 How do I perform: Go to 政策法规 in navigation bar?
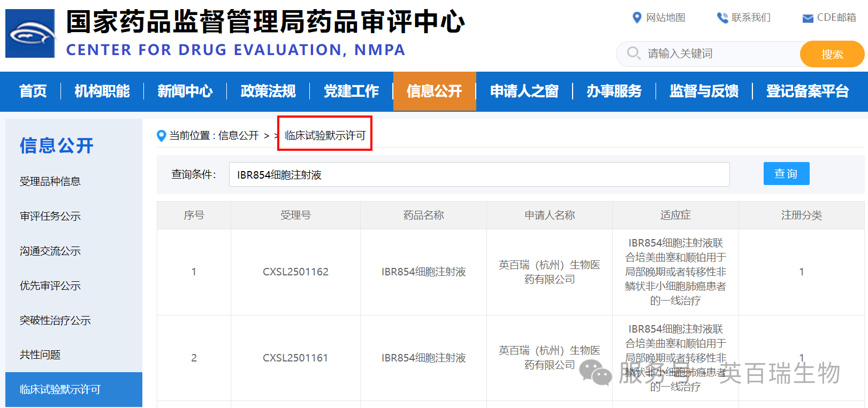pyautogui.click(x=268, y=91)
